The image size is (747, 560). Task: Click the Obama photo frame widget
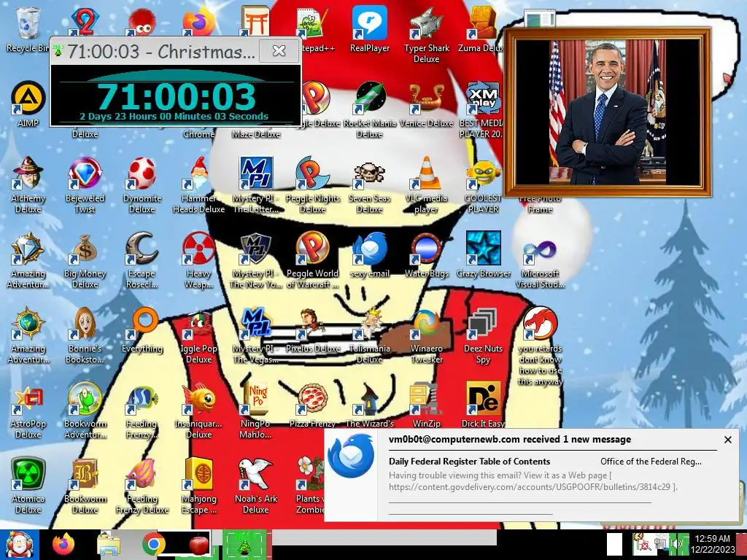click(x=608, y=113)
